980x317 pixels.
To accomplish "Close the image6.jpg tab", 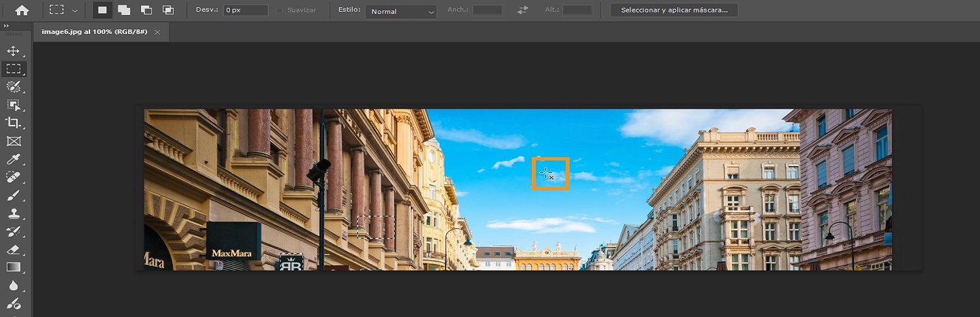I will tap(157, 32).
